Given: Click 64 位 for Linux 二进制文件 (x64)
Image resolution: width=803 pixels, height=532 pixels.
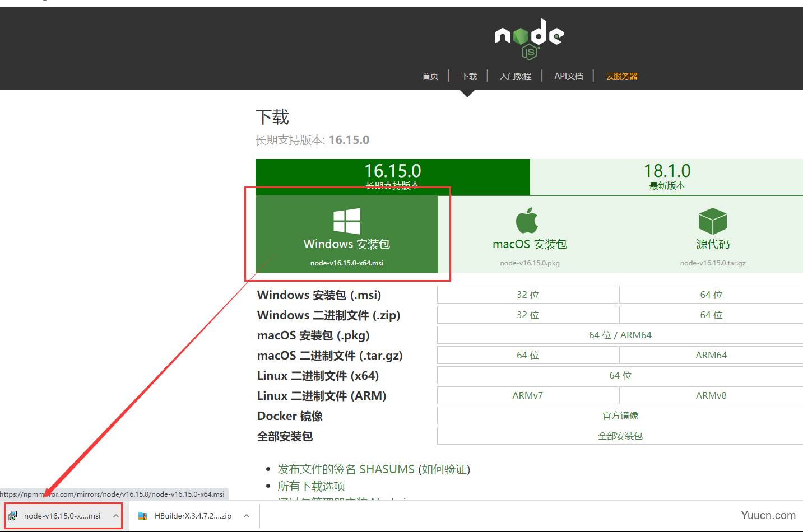Looking at the screenshot, I should click(620, 375).
